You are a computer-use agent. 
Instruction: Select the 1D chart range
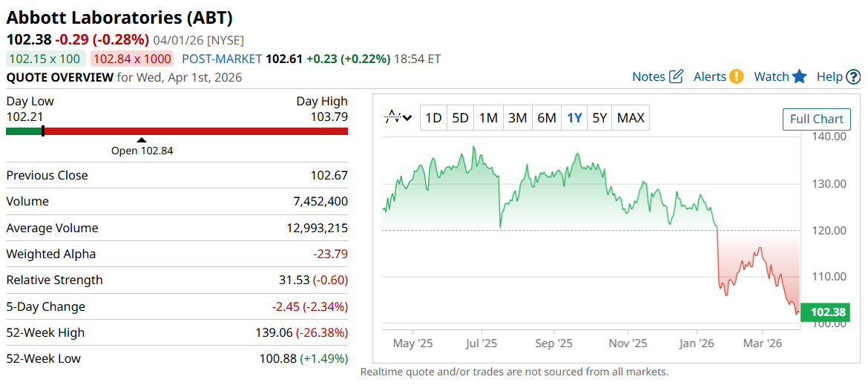coord(433,117)
